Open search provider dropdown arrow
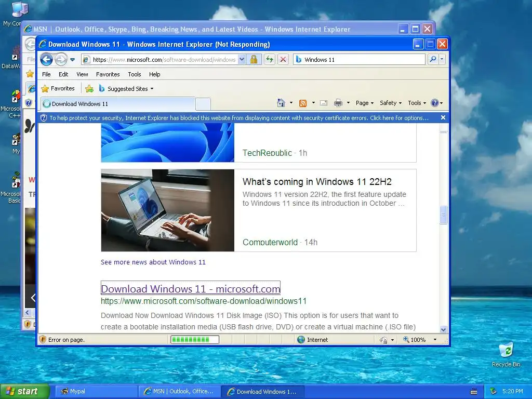 [442, 59]
